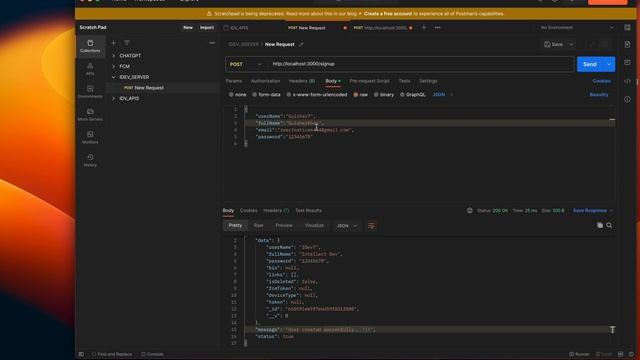The image size is (640, 360).
Task: Open the Monitors sidebar panel
Action: coord(90,138)
